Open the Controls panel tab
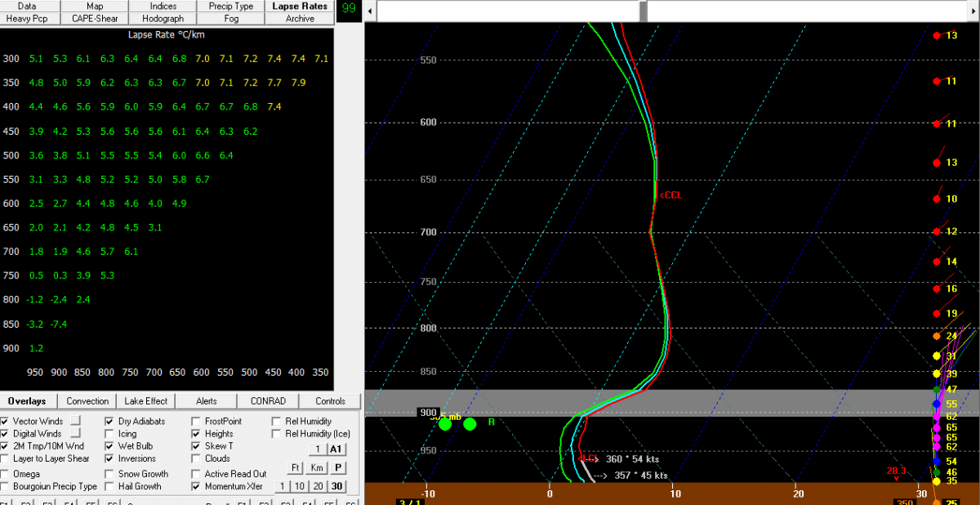This screenshot has height=505, width=980. point(330,401)
